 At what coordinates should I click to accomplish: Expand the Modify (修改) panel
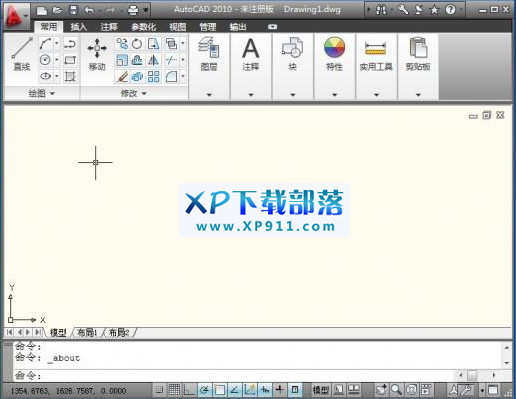[134, 93]
